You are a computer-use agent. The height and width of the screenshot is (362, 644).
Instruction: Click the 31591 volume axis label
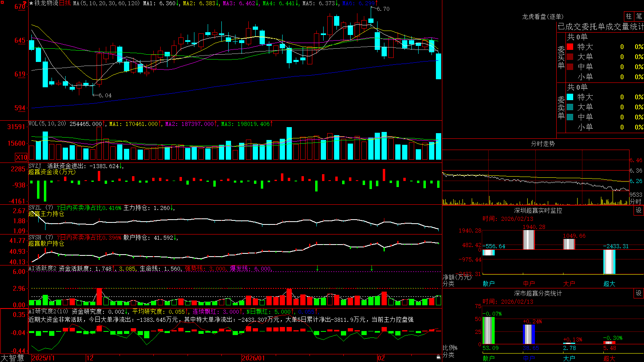coord(17,127)
